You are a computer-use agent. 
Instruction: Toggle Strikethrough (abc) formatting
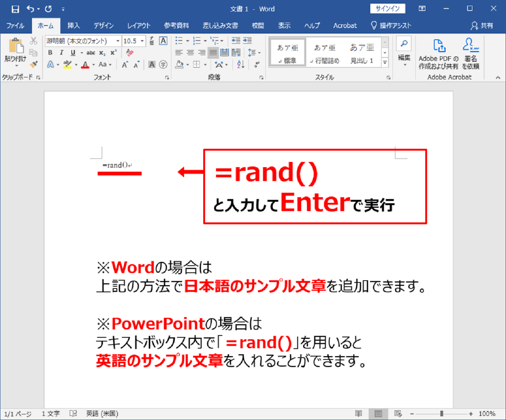coord(91,53)
